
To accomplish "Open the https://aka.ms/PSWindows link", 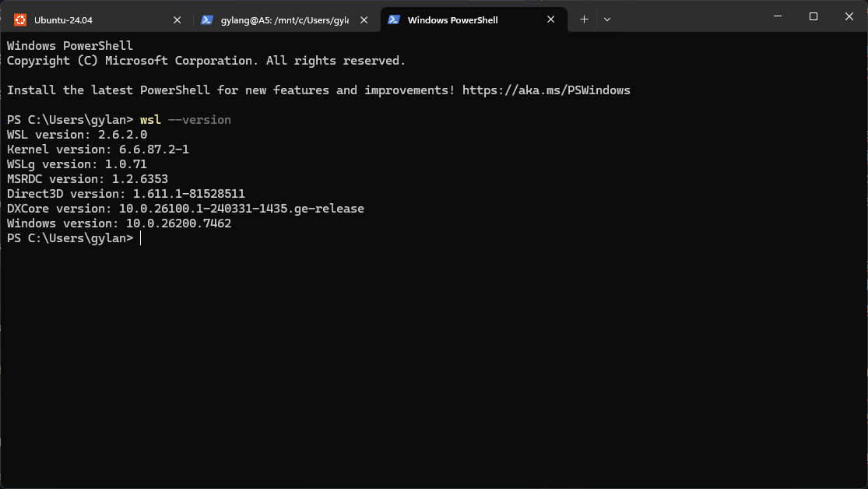I will (x=546, y=90).
